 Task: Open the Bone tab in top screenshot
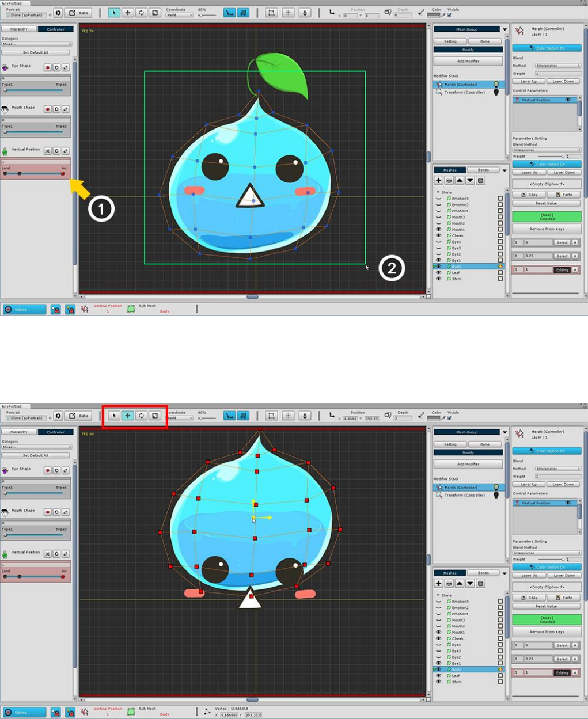485,41
